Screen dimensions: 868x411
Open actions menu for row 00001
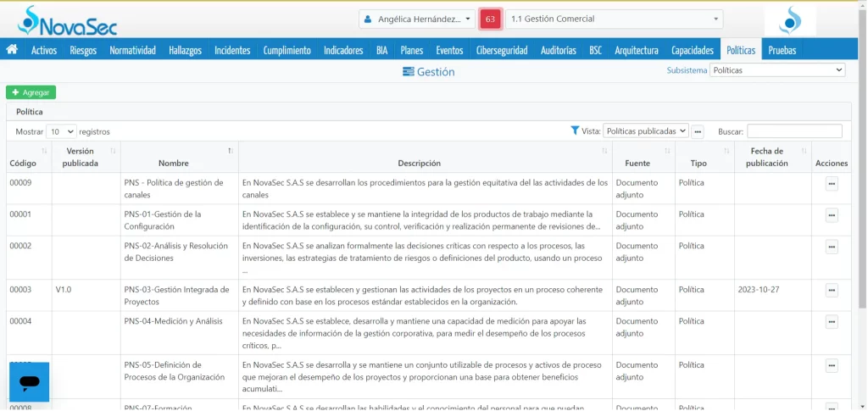[832, 216]
